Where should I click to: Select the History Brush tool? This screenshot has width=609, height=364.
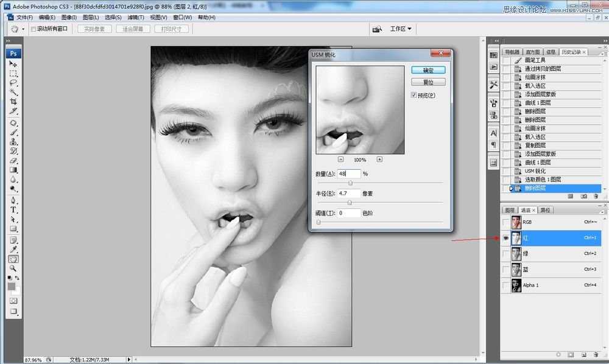pos(13,151)
